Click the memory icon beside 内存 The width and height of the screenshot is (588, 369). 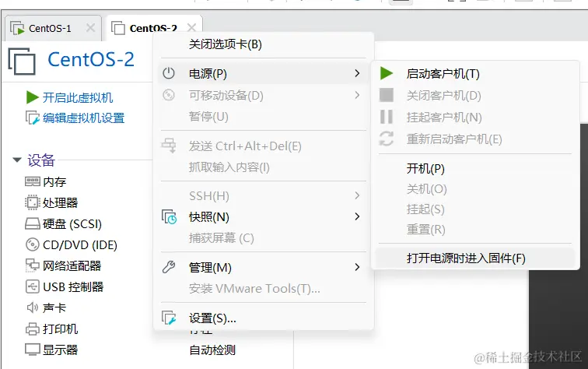click(x=33, y=181)
